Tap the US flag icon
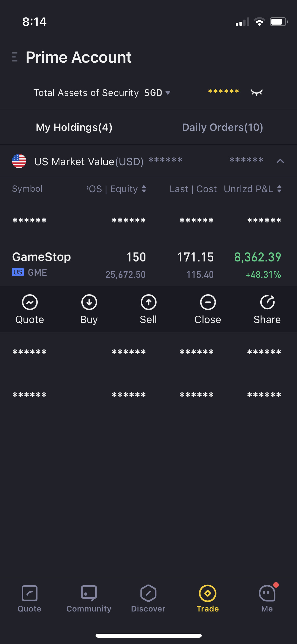The width and height of the screenshot is (297, 644). [x=19, y=161]
